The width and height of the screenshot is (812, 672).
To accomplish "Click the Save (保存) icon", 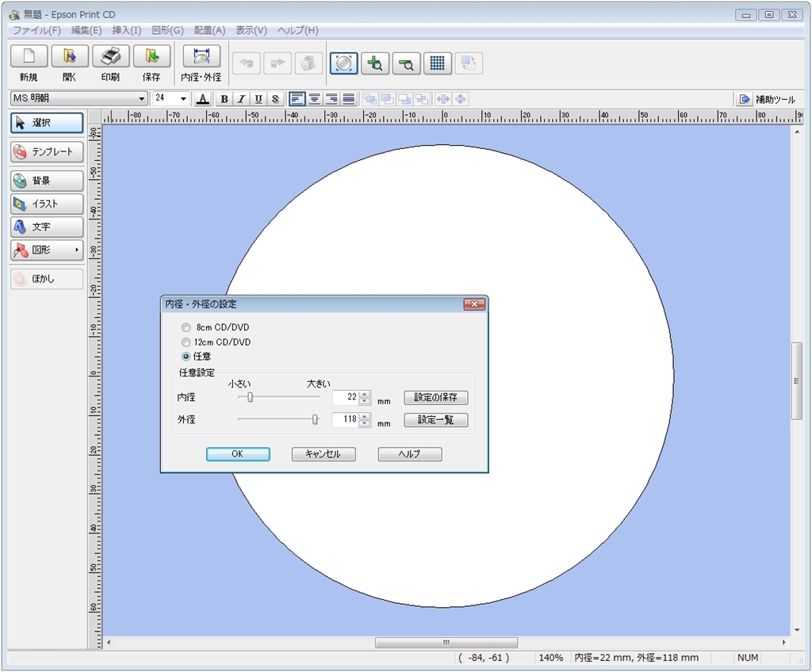I will tap(151, 56).
